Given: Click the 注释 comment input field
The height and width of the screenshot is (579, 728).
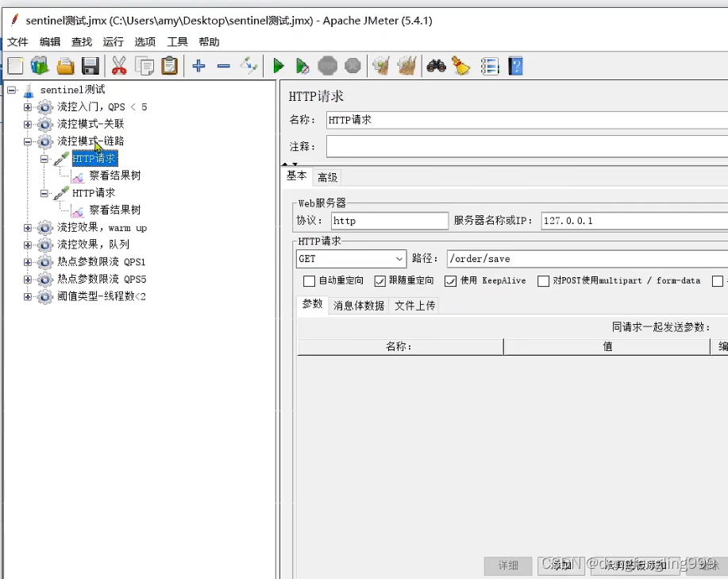Looking at the screenshot, I should tap(527, 147).
